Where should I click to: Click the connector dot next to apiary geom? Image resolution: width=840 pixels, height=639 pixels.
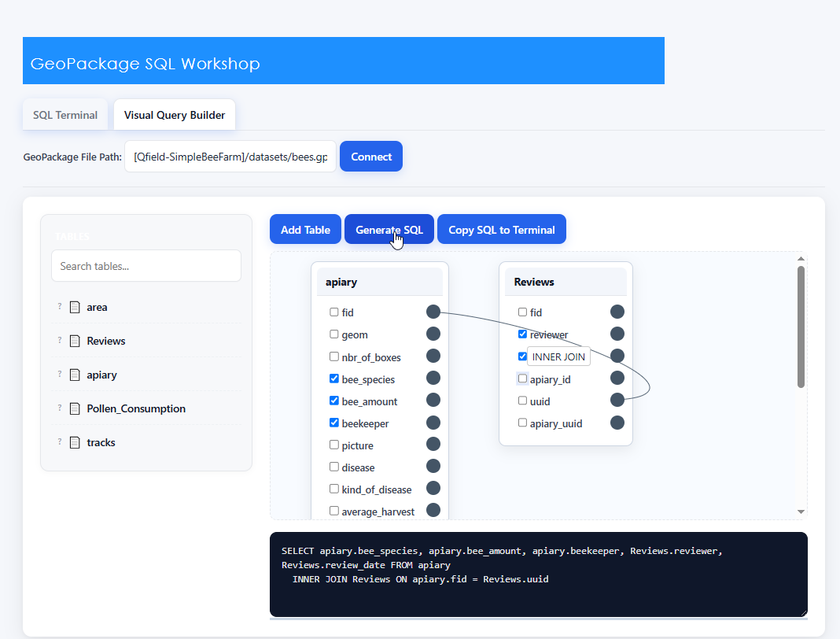click(x=433, y=334)
